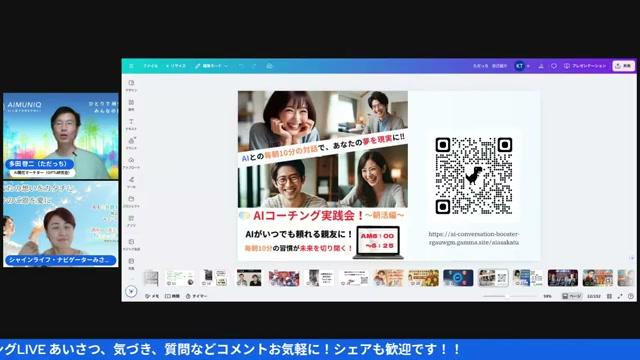Open the アプリ panel in sidebar
This screenshot has width=640, height=360.
pyautogui.click(x=131, y=221)
